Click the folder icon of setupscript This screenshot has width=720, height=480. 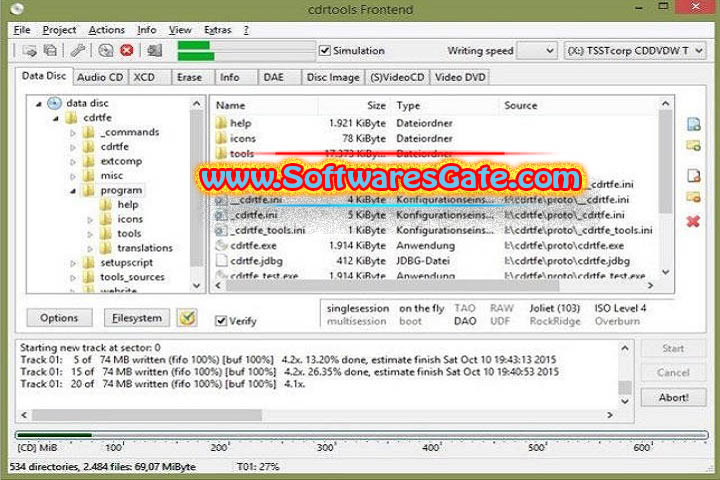coord(89,263)
